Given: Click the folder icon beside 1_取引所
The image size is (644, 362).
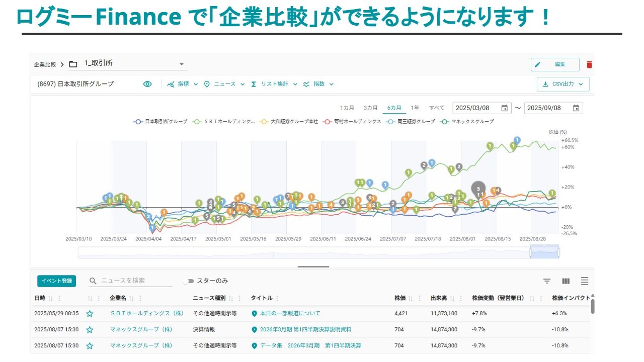Looking at the screenshot, I should (73, 64).
